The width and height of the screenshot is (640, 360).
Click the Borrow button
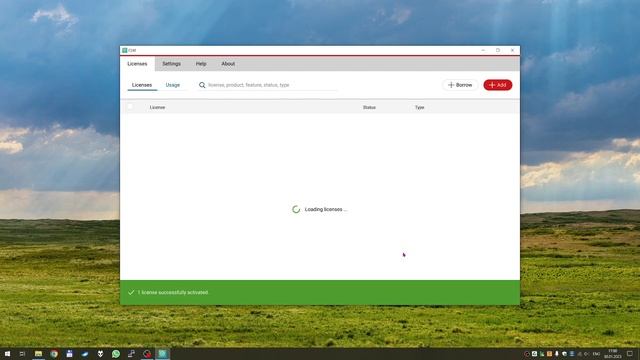[x=460, y=85]
